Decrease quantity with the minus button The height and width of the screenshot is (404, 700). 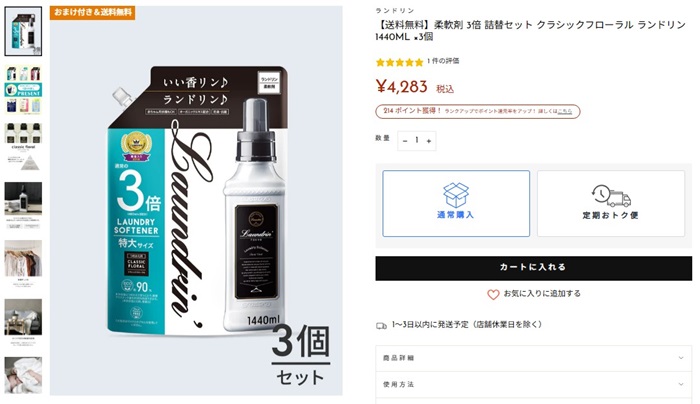point(405,141)
